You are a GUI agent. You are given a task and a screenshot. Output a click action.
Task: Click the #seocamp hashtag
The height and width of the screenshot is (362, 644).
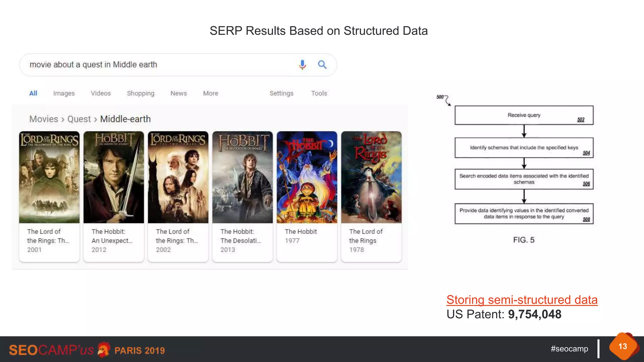569,349
